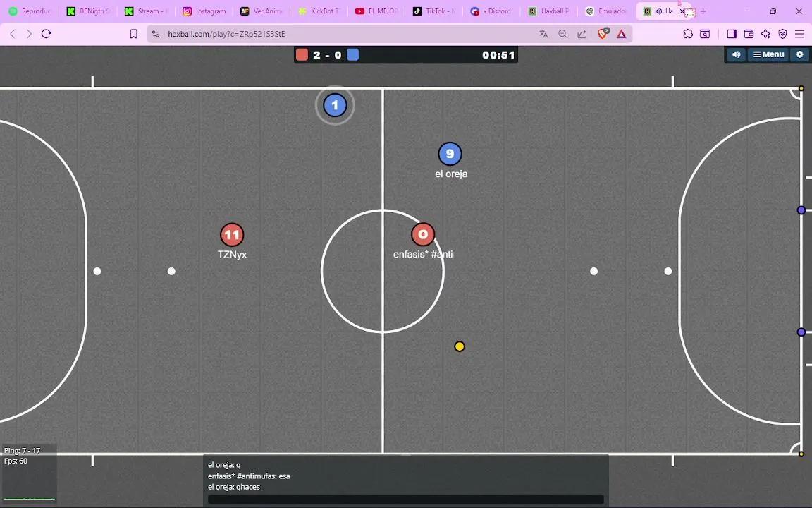This screenshot has height=508, width=812.
Task: Open Haxball game settings gear
Action: coord(799,54)
